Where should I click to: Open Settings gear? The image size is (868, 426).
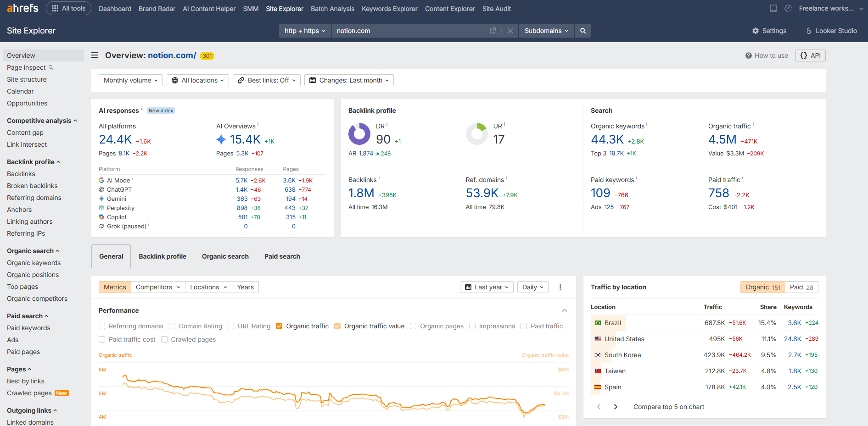(x=769, y=31)
